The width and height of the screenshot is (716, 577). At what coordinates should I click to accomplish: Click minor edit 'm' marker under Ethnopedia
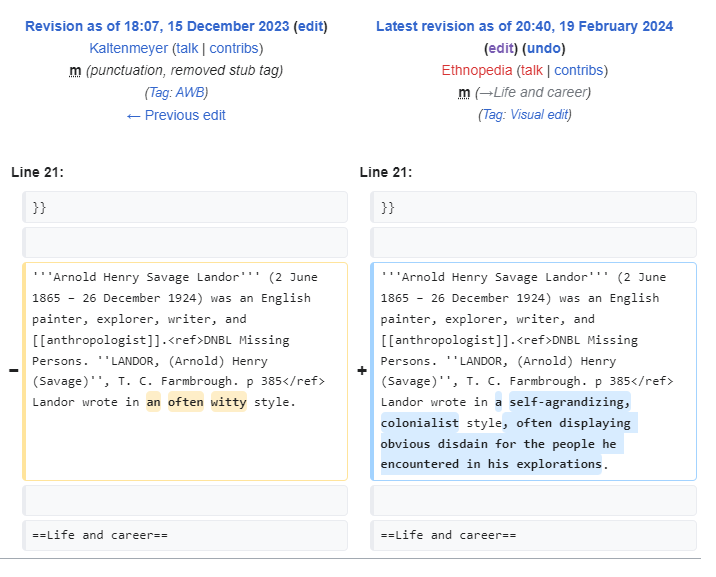[x=464, y=93]
